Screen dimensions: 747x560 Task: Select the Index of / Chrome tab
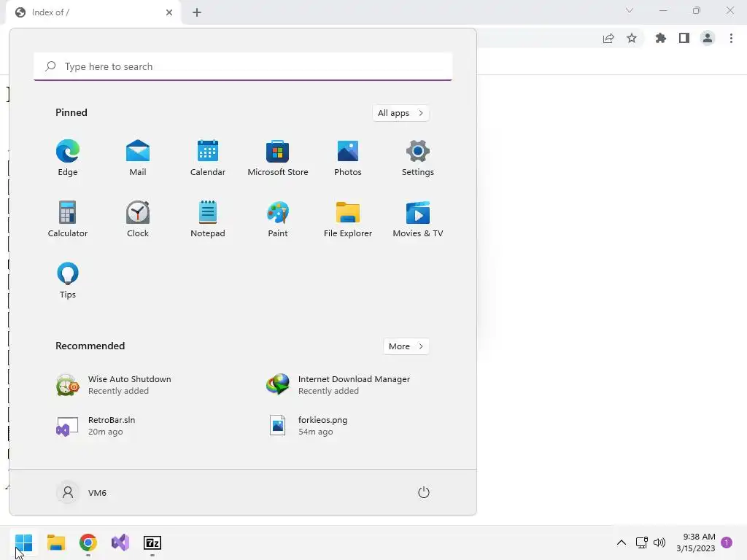point(93,12)
